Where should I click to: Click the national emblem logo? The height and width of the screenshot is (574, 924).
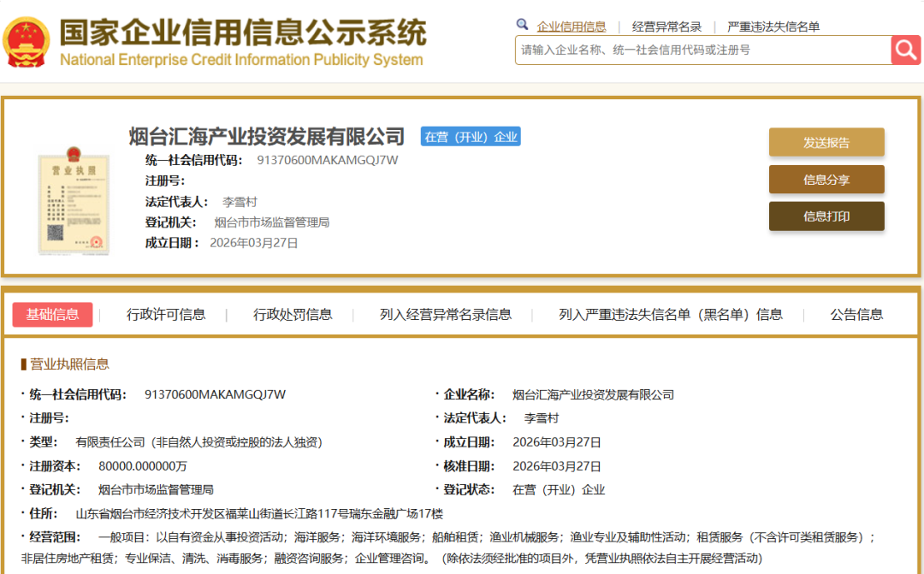click(x=28, y=38)
